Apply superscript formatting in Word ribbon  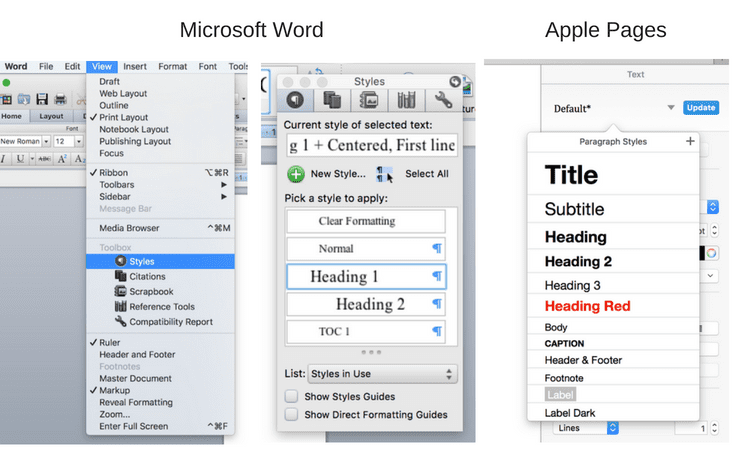(62, 158)
